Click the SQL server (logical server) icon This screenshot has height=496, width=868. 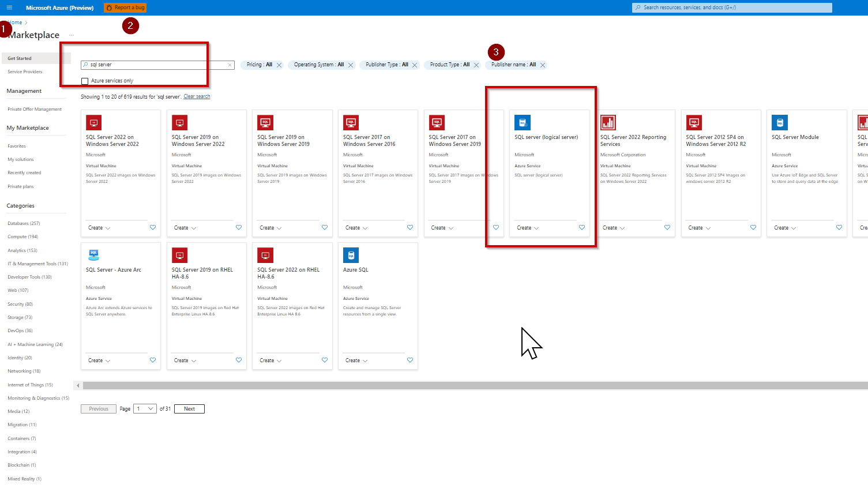pos(523,122)
